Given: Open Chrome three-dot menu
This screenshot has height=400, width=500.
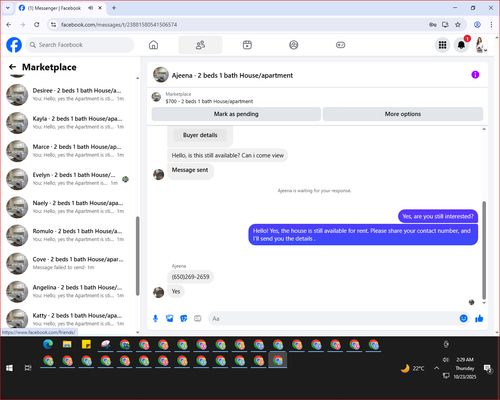Looking at the screenshot, I should [x=491, y=25].
